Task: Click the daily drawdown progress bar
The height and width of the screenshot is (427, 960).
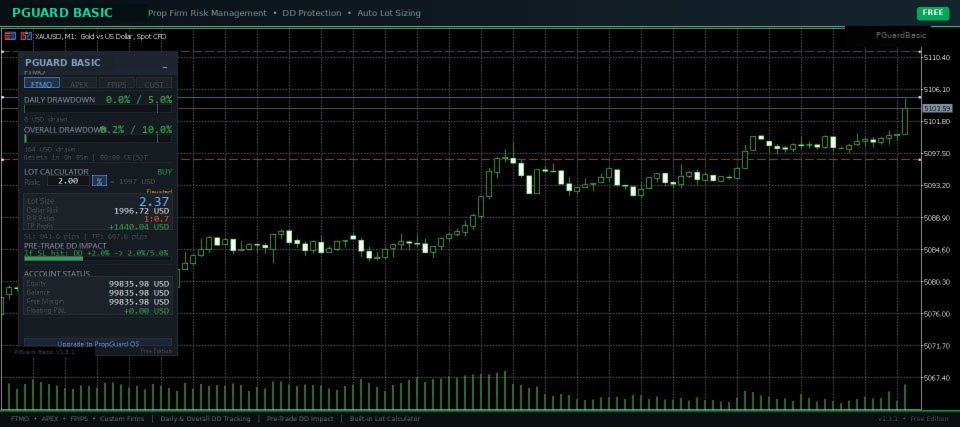Action: pos(98,109)
